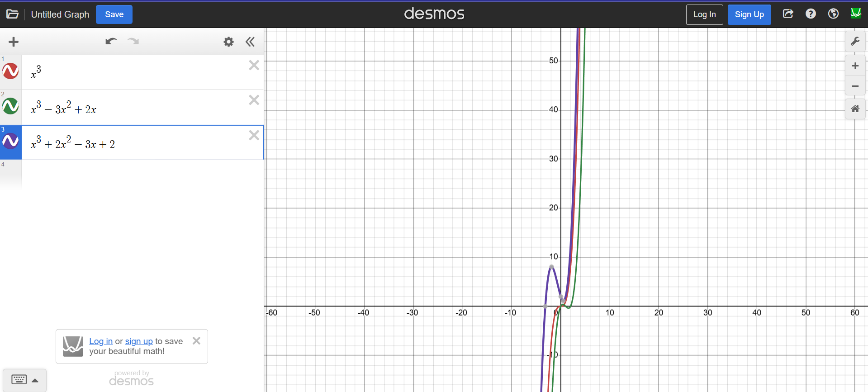Open the language globe menu
This screenshot has width=868, height=392.
coord(833,14)
